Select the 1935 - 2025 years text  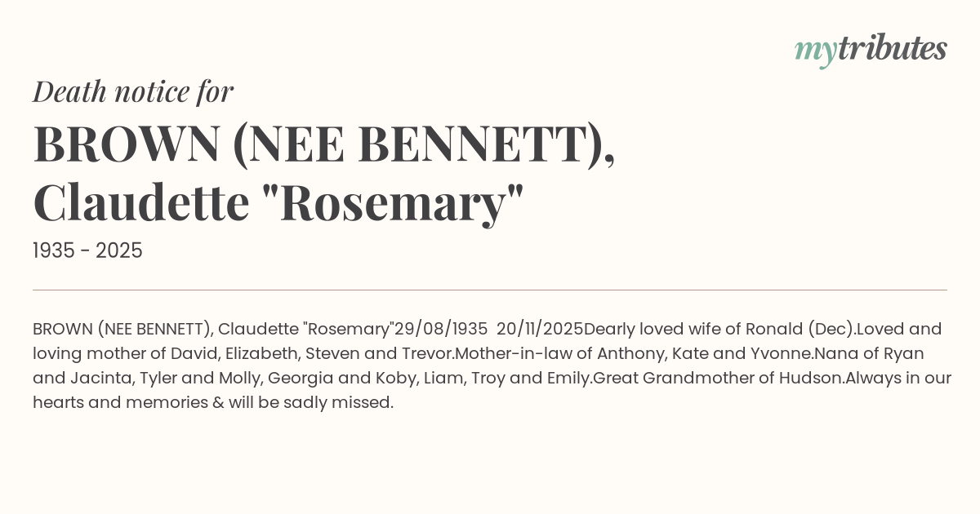click(x=87, y=250)
